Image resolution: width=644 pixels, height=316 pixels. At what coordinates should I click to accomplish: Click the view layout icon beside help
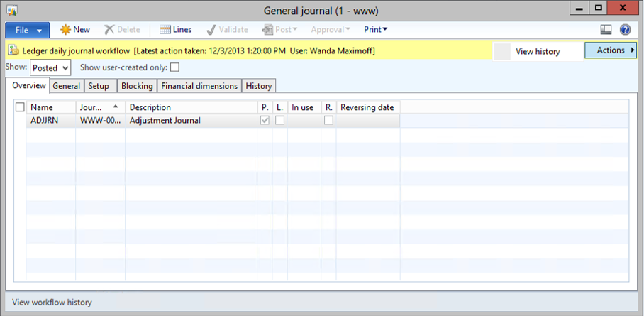[606, 30]
